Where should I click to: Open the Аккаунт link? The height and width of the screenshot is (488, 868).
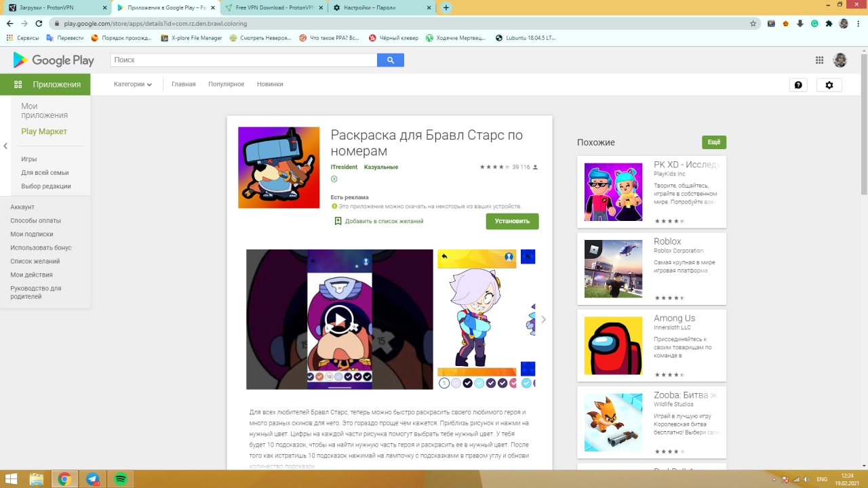22,207
